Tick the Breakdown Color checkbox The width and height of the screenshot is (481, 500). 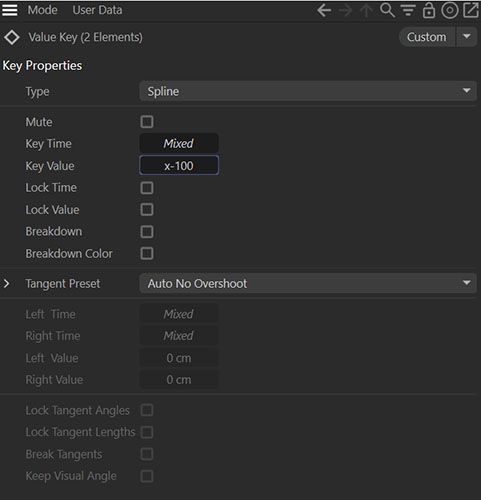(147, 253)
